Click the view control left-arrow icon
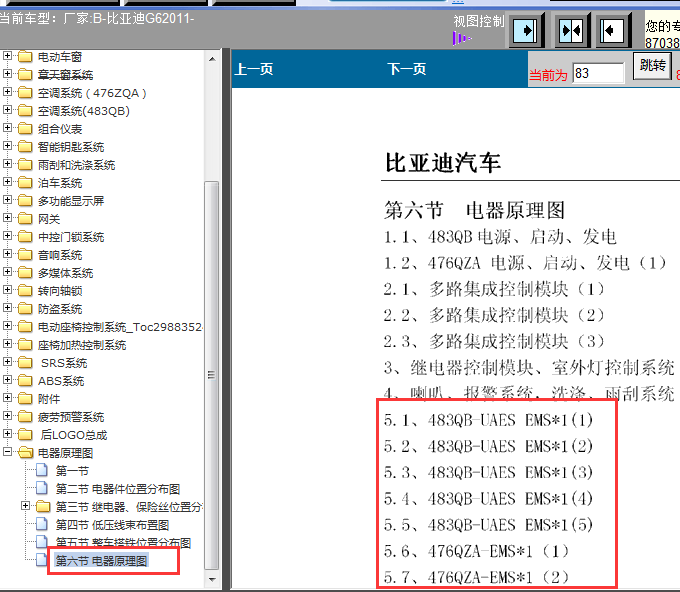 tap(612, 30)
